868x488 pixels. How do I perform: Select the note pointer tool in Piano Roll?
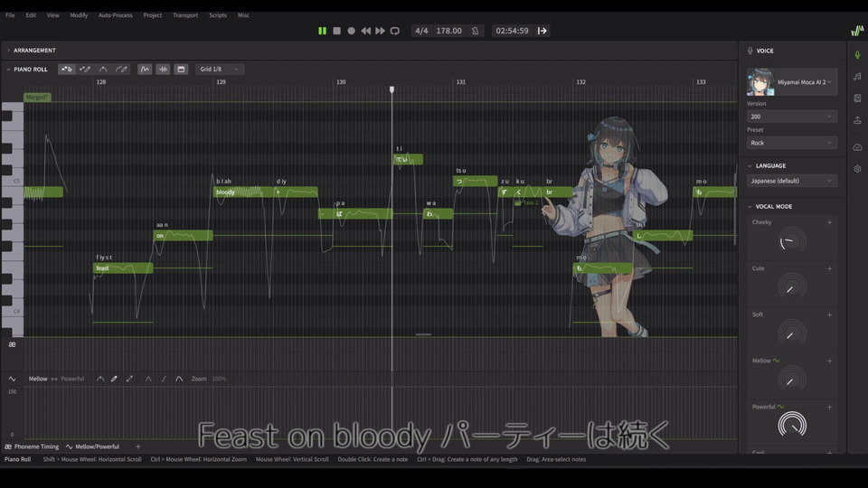(66, 70)
